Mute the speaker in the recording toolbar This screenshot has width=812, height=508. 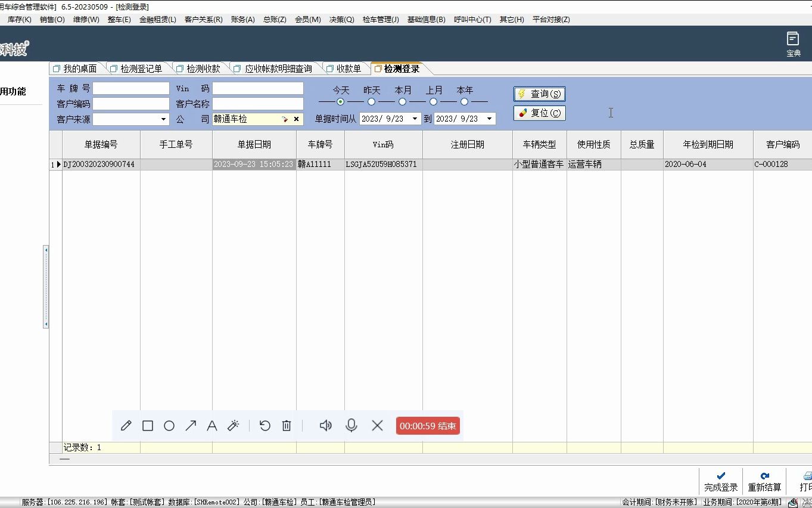point(325,425)
